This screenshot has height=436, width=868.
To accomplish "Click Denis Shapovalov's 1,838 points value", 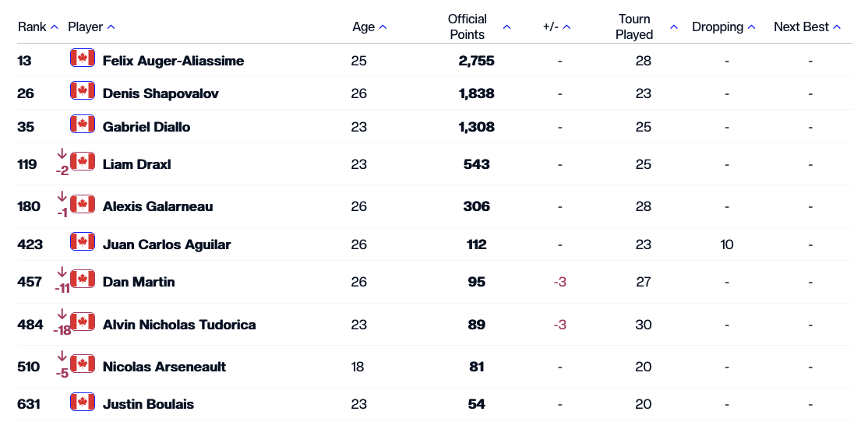I will click(476, 93).
